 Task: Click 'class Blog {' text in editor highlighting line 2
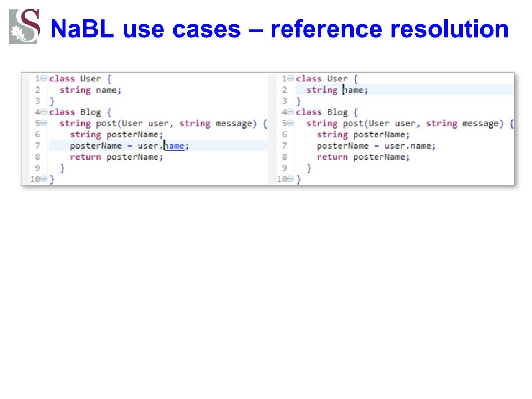click(x=327, y=112)
